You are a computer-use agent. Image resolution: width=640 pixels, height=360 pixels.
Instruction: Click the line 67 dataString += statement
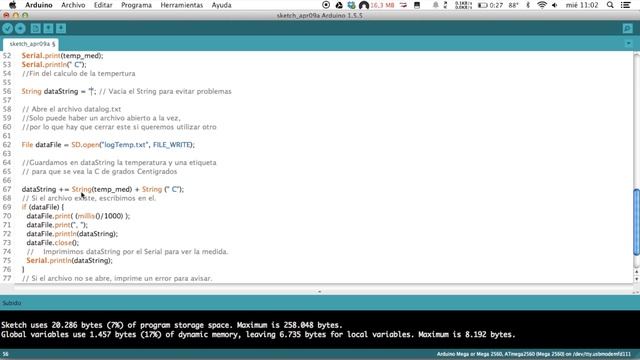[x=103, y=189]
